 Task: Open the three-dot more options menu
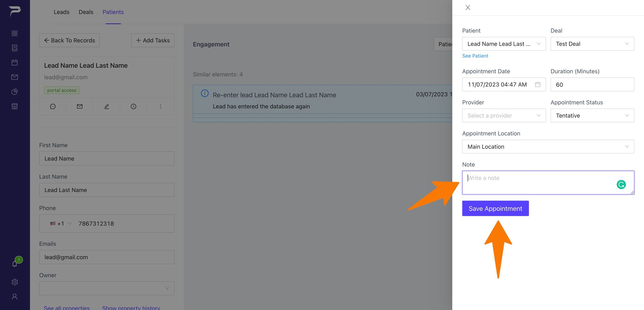pyautogui.click(x=161, y=106)
